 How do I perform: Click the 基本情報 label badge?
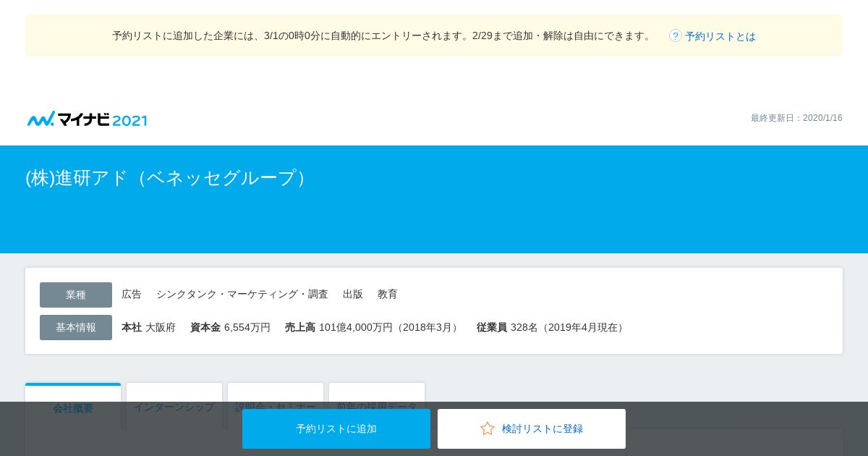76,327
